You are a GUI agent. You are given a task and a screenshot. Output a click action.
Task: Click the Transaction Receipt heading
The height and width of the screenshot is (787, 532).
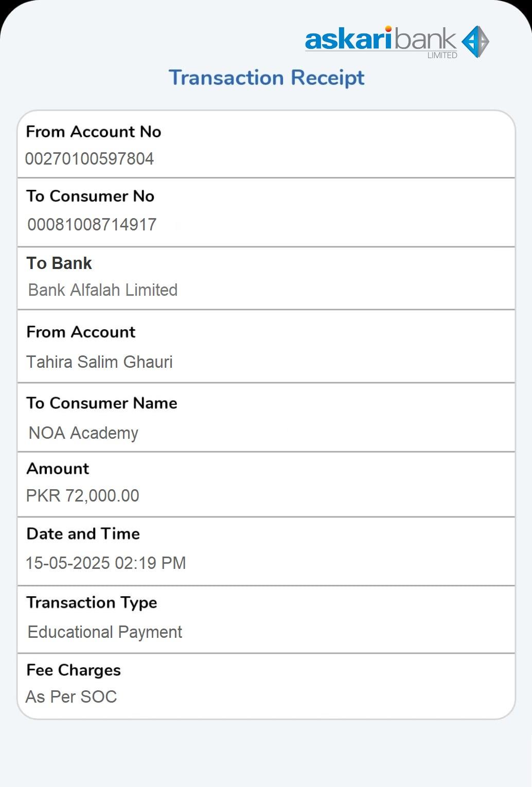tap(267, 78)
